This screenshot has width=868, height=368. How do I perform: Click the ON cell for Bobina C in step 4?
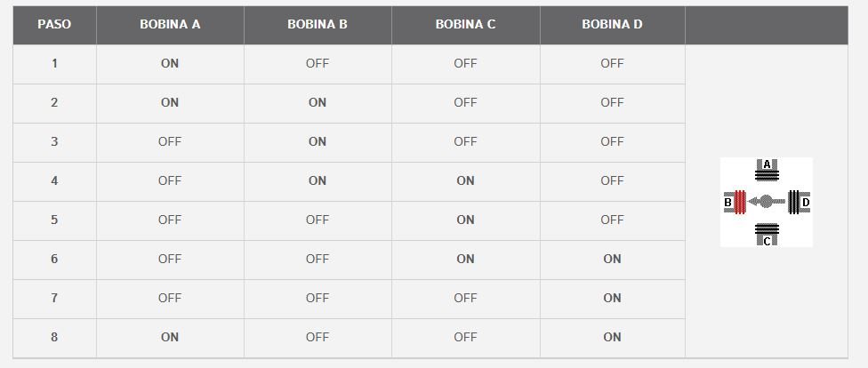465,180
